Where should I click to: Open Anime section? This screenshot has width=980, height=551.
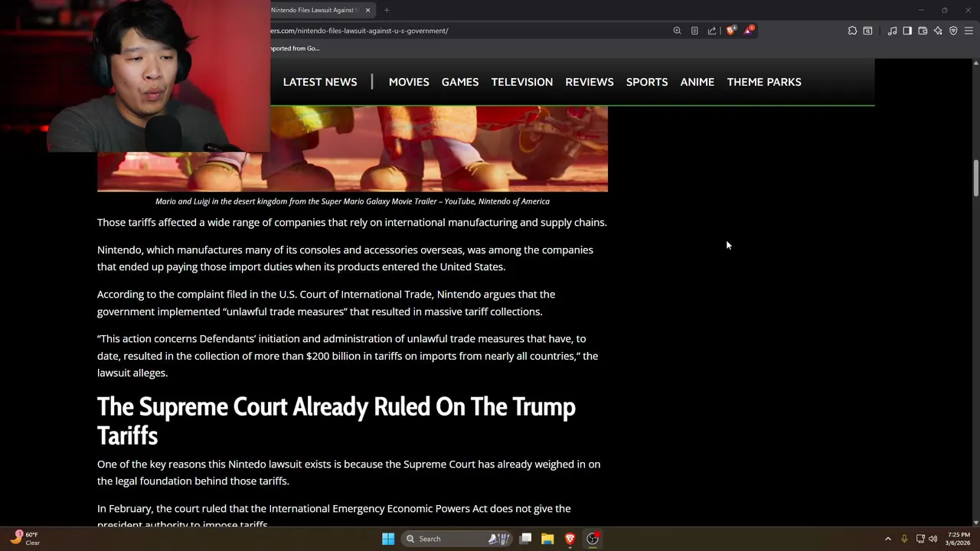(x=697, y=82)
